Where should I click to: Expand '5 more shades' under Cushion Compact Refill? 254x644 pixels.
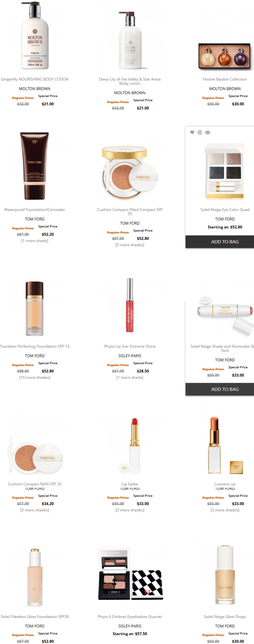point(35,510)
